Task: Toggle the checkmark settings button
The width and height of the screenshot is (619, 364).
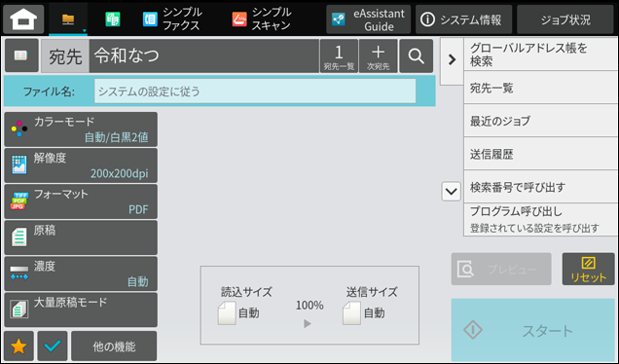Action: pyautogui.click(x=53, y=346)
